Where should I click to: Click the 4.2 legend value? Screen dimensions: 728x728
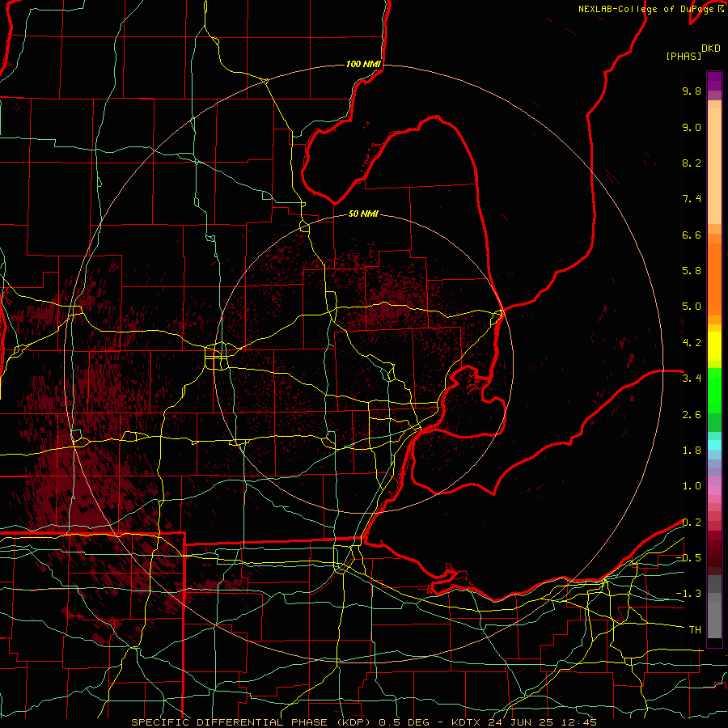point(692,343)
